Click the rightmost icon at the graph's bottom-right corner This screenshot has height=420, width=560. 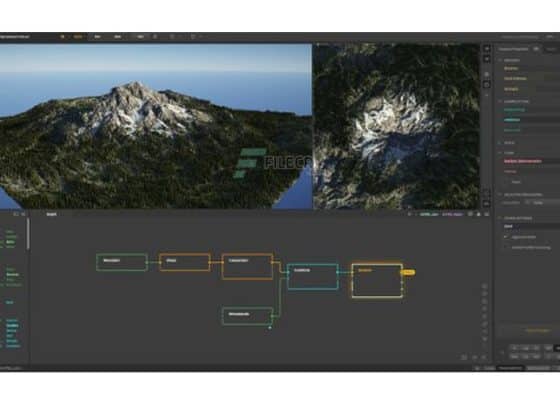click(484, 357)
